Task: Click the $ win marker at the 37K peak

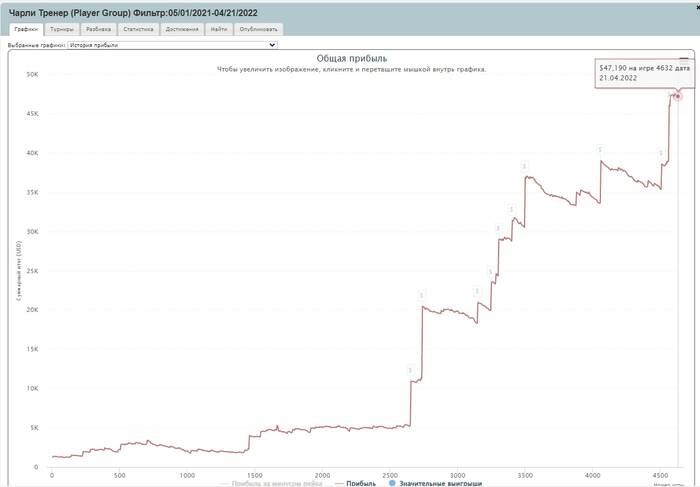Action: tap(525, 166)
